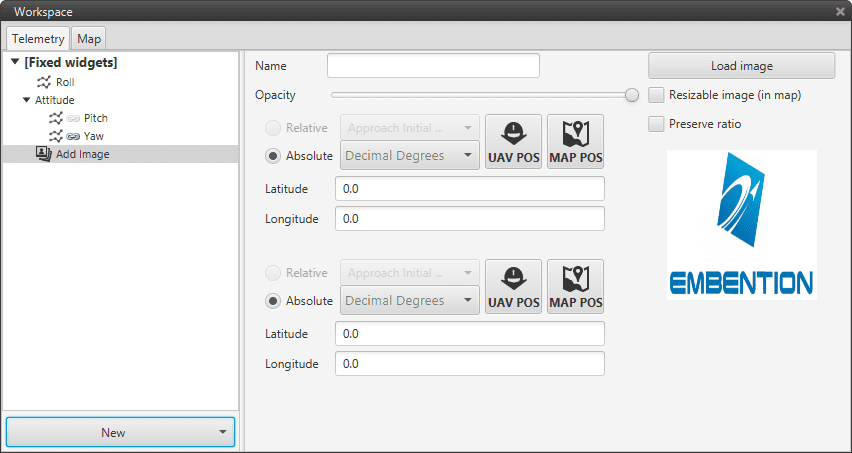Click the Yaw widget graph icon

(x=56, y=136)
